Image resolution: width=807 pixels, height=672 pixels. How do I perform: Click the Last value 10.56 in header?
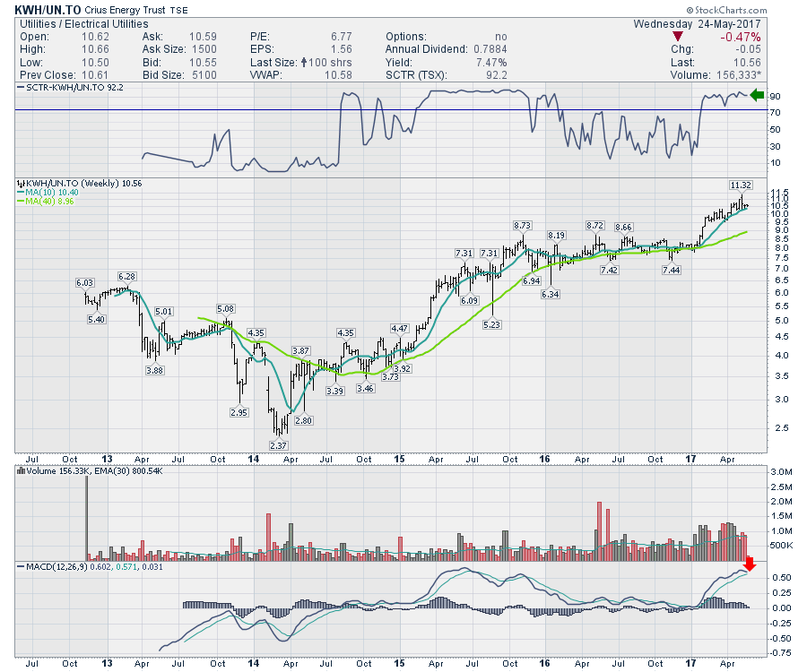(747, 62)
